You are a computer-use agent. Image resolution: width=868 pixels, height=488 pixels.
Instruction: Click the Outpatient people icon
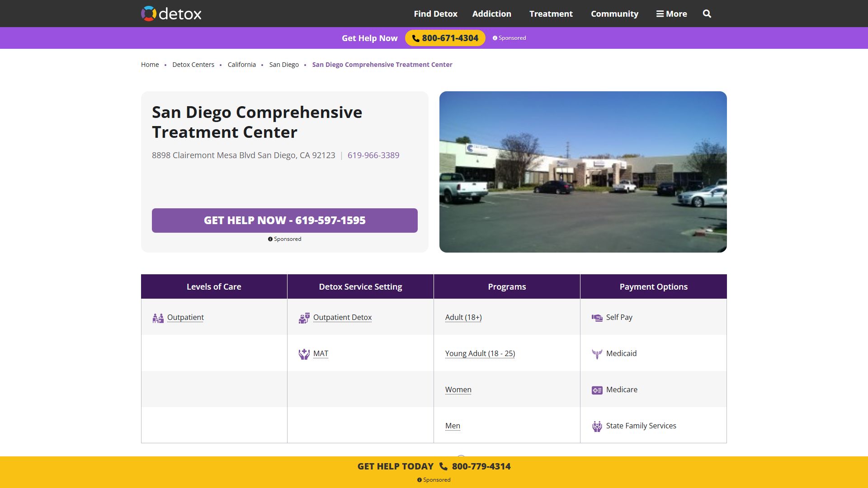[x=158, y=318]
